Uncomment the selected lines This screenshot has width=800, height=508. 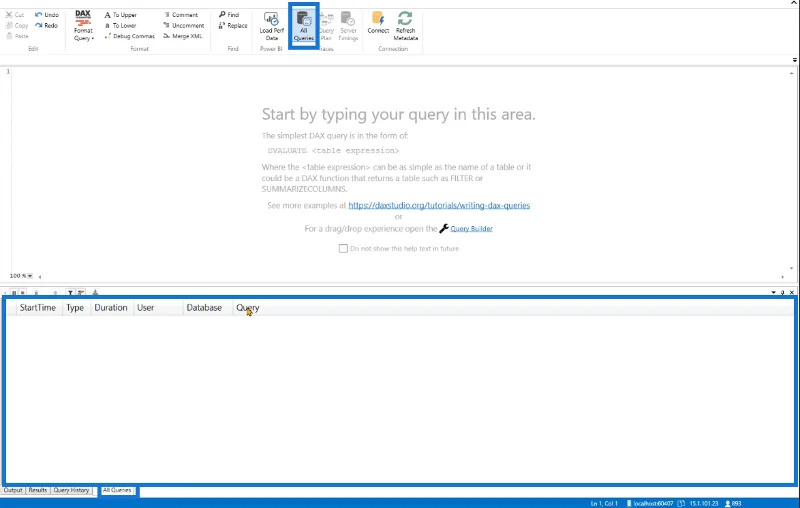pos(184,26)
